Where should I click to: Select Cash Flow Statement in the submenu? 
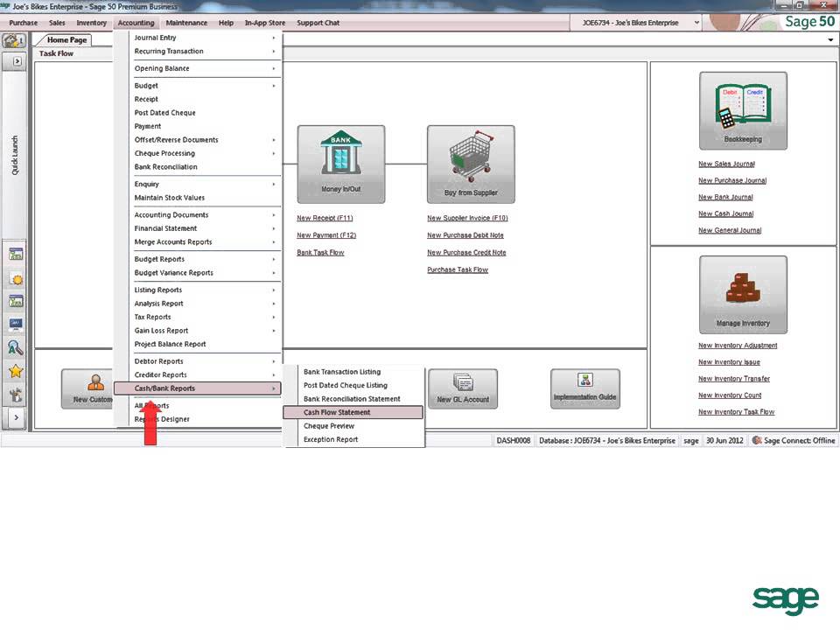pyautogui.click(x=353, y=412)
